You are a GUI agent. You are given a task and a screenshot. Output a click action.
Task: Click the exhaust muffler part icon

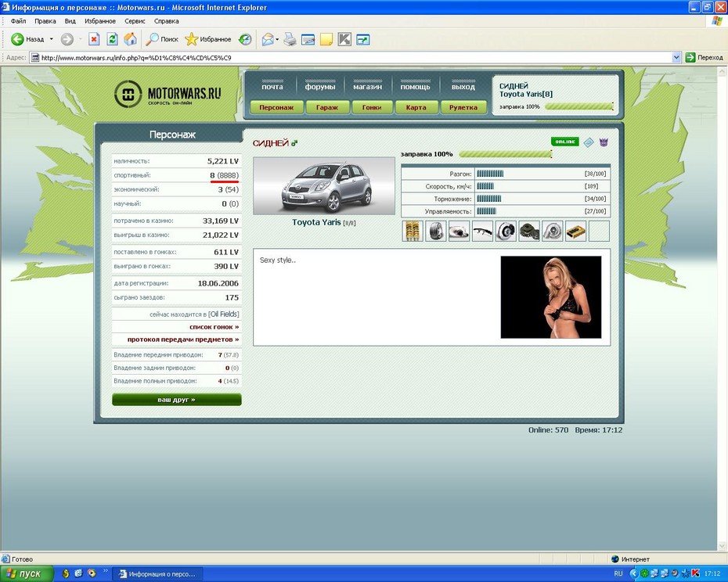(459, 231)
